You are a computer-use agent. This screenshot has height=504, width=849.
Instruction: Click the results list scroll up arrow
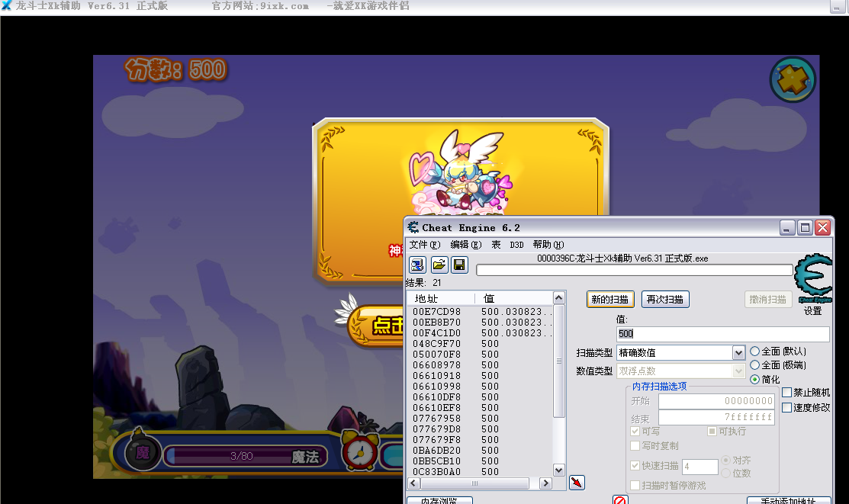559,297
